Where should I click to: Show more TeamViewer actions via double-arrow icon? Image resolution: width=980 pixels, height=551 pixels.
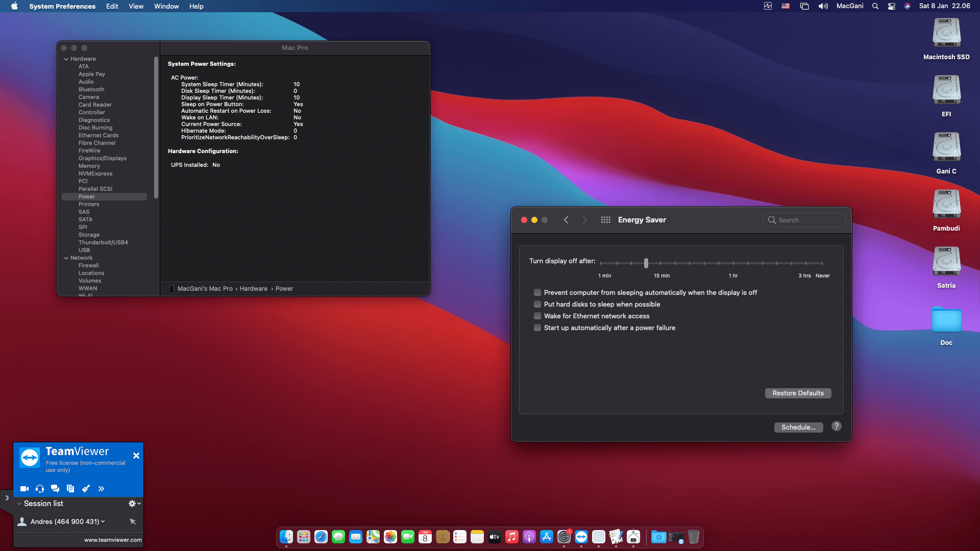click(101, 488)
